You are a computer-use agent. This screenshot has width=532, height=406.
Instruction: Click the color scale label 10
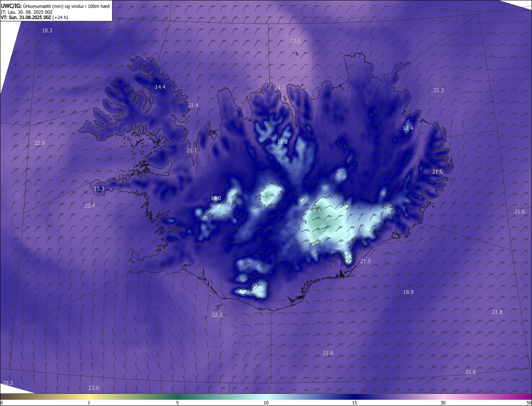pyautogui.click(x=266, y=403)
